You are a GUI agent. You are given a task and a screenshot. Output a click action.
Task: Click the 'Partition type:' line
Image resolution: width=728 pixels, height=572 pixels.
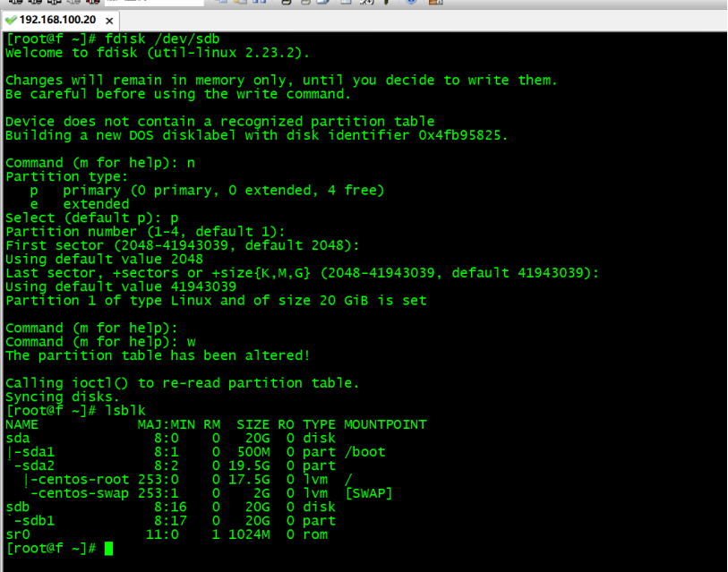point(66,177)
